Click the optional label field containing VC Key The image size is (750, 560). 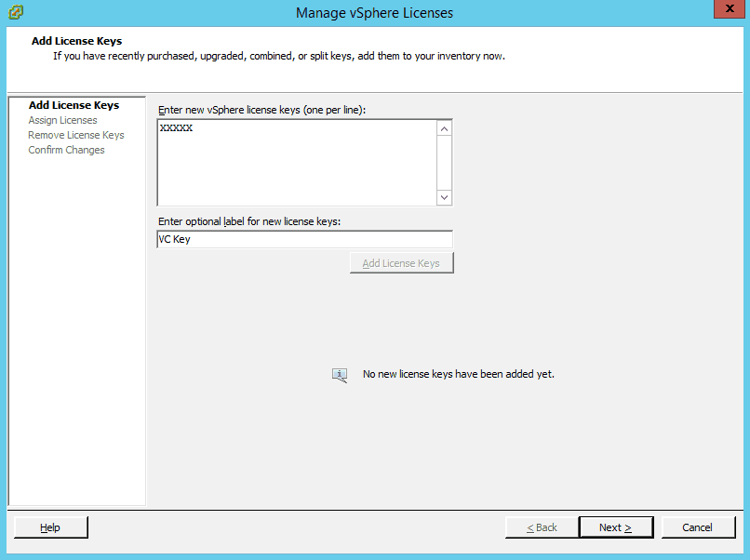(x=304, y=239)
